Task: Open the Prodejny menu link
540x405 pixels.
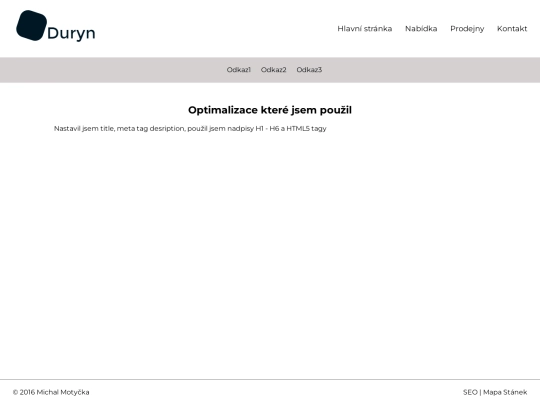Action: [x=467, y=29]
